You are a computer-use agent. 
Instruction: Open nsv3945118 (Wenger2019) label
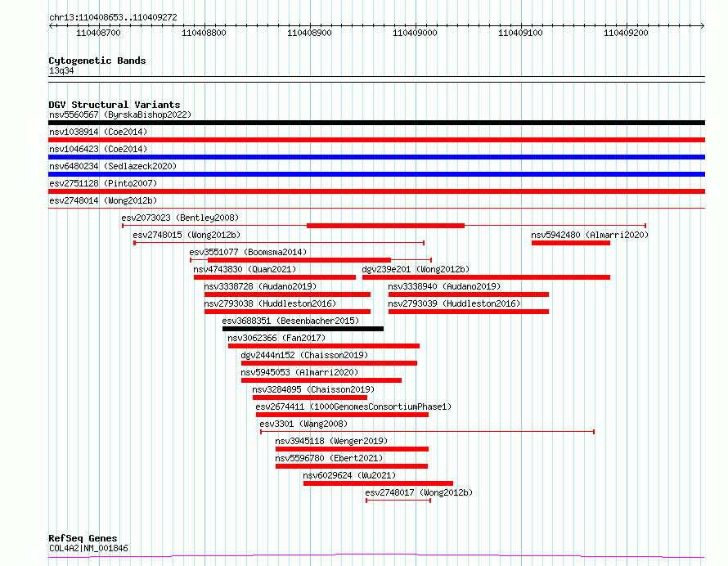(x=331, y=441)
